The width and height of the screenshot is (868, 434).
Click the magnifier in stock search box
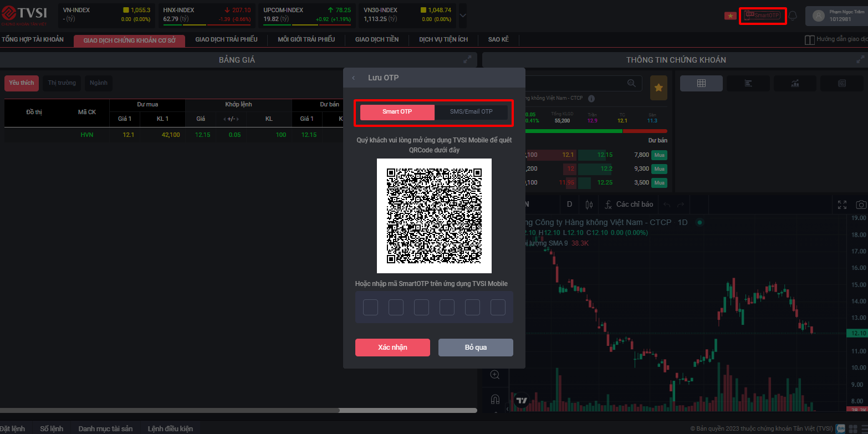click(631, 83)
